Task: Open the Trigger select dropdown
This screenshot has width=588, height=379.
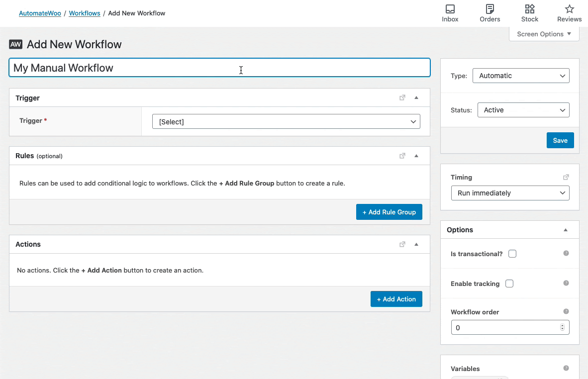Action: [286, 121]
